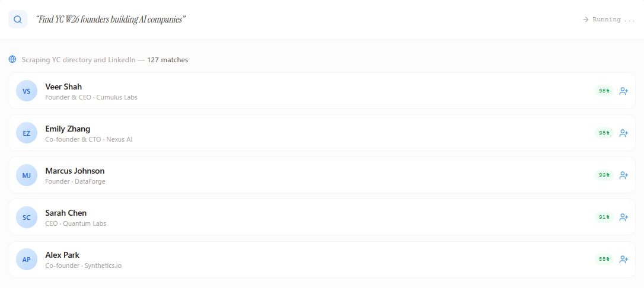Image resolution: width=644 pixels, height=288 pixels.
Task: Add Marcus Johnson as a contact
Action: [x=623, y=175]
